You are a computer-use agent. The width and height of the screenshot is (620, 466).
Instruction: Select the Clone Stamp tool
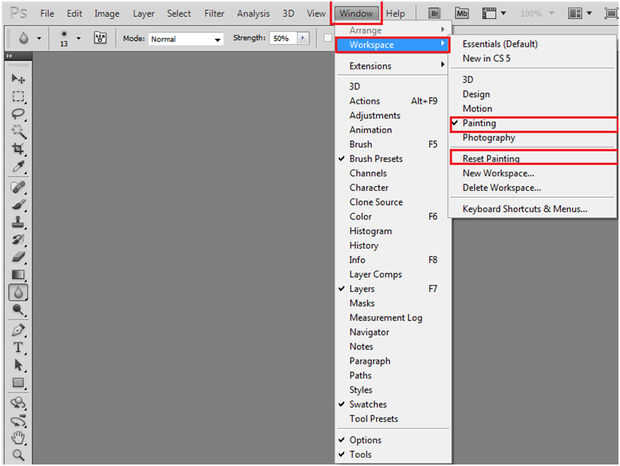pyautogui.click(x=18, y=222)
